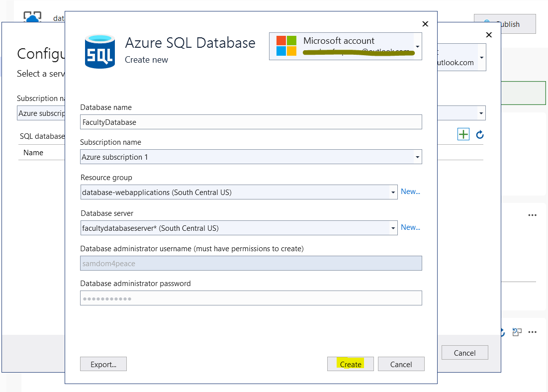The image size is (548, 392).
Task: Cancel the Configure dialog in background
Action: [x=465, y=353]
